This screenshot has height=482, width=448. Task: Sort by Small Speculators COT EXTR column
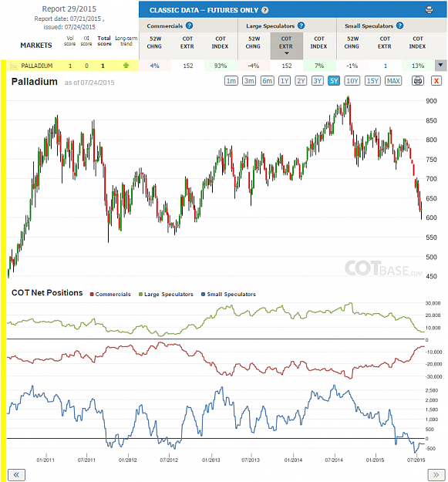[x=385, y=42]
